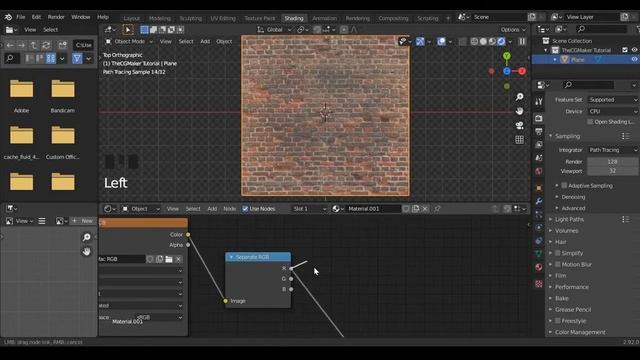Click red X axis on navigation gizmo
Screen dimensions: 640x360
coord(522,71)
